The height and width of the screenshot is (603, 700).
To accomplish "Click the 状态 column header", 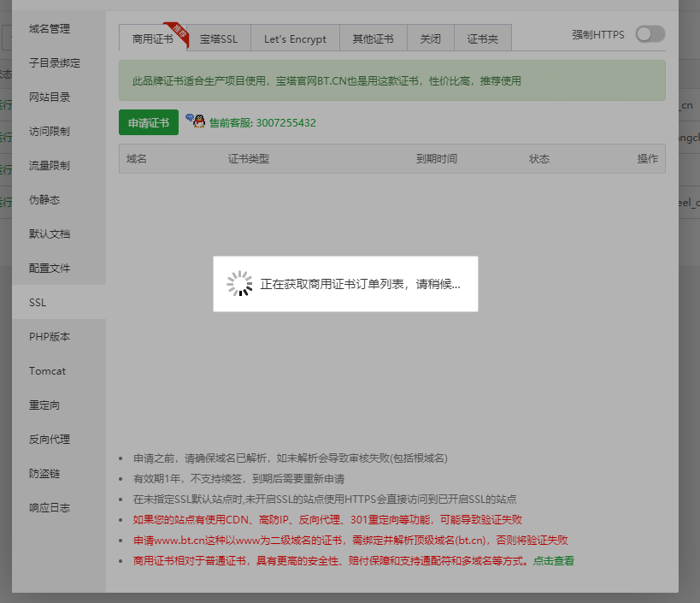I will point(538,159).
